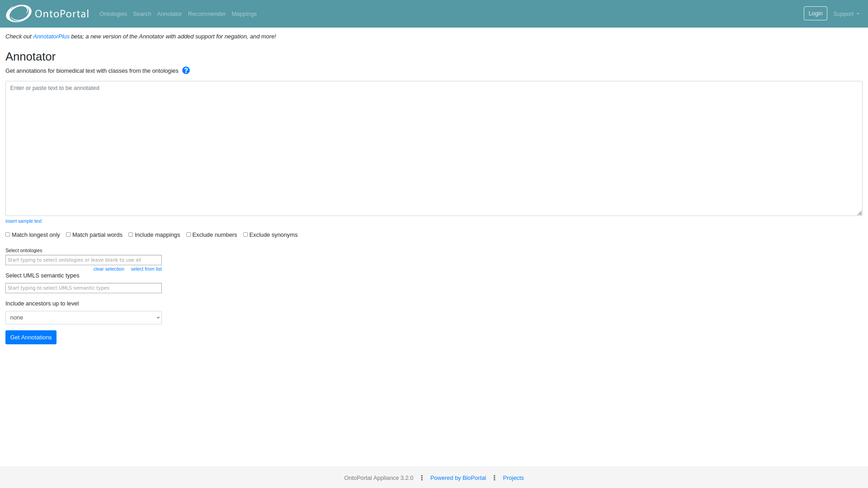
Task: Click the OntoPortal Appliance options icon
Action: pyautogui.click(x=422, y=478)
